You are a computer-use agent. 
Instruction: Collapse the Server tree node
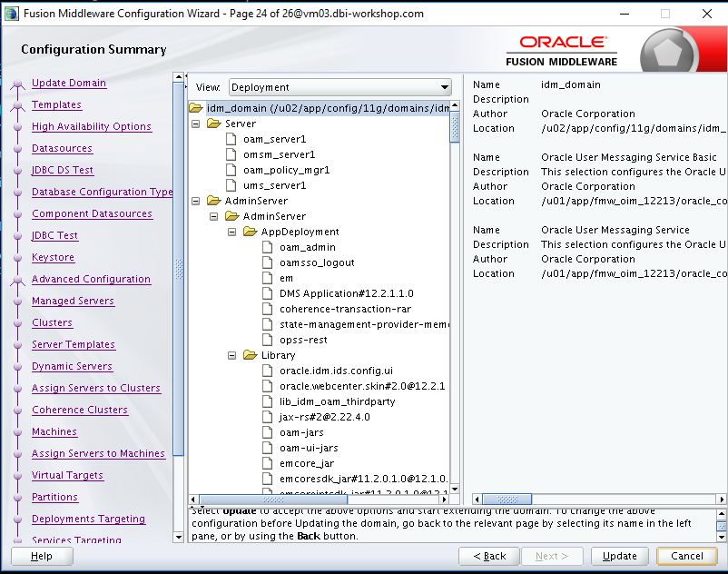pyautogui.click(x=196, y=124)
